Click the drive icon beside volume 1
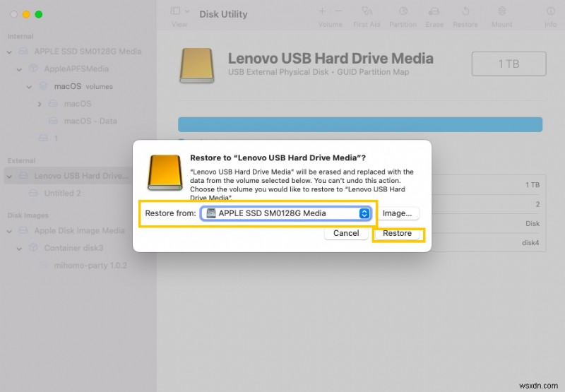This screenshot has height=392, width=565. (x=43, y=138)
